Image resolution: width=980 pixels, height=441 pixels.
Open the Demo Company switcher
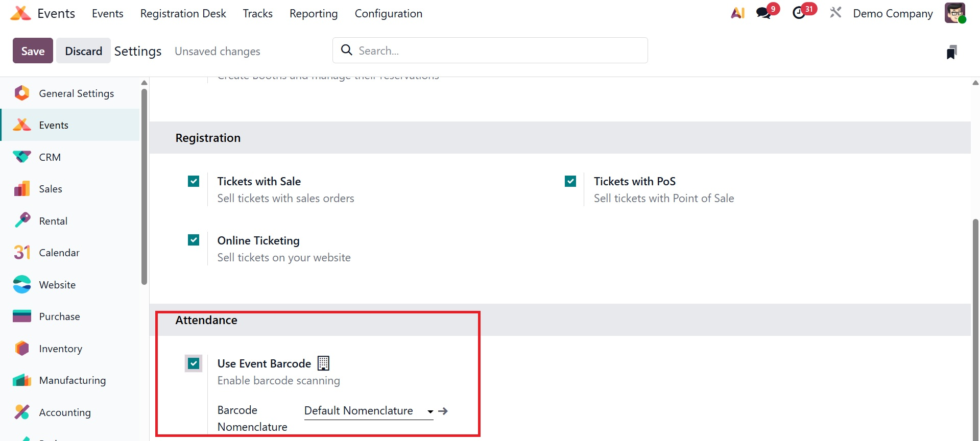click(892, 14)
